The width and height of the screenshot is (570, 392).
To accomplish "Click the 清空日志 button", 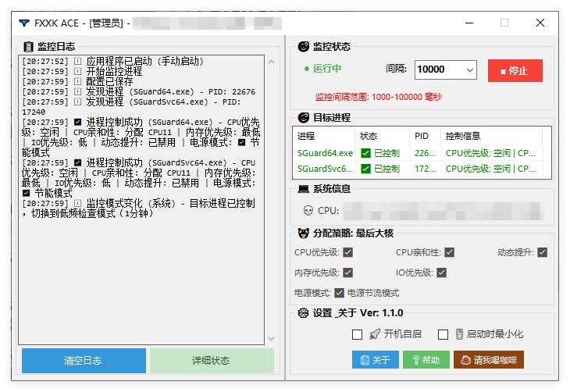I will [84, 361].
